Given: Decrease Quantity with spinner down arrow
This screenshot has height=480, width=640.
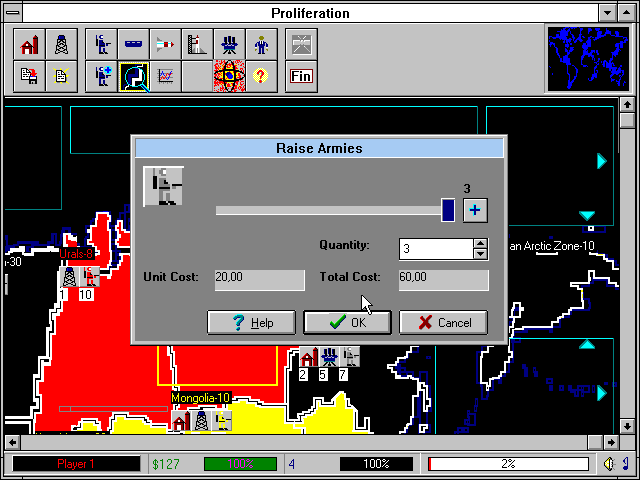Looking at the screenshot, I should pos(480,254).
